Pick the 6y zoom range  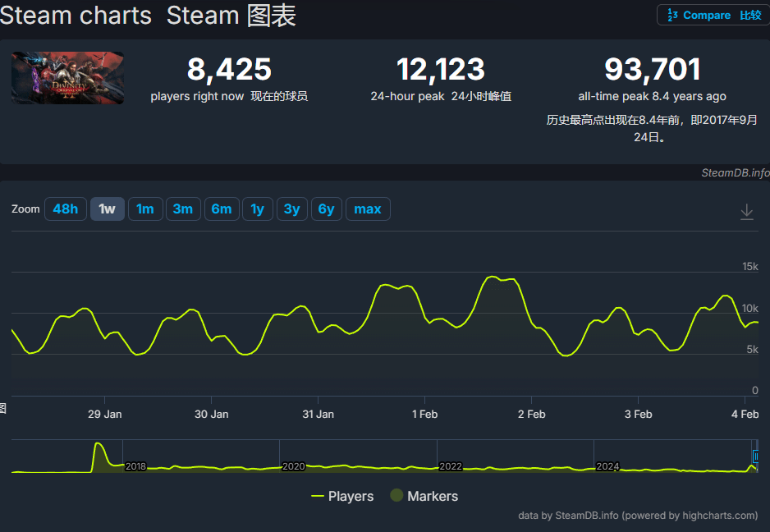326,209
